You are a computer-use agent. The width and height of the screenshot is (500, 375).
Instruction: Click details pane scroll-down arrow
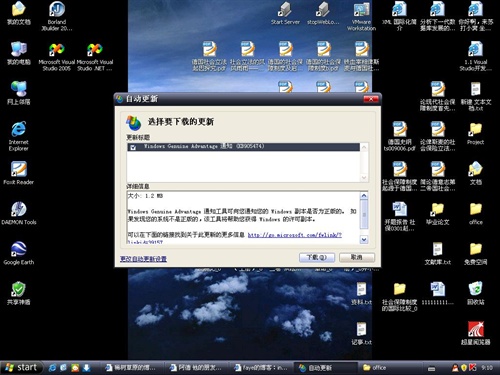coord(364,239)
